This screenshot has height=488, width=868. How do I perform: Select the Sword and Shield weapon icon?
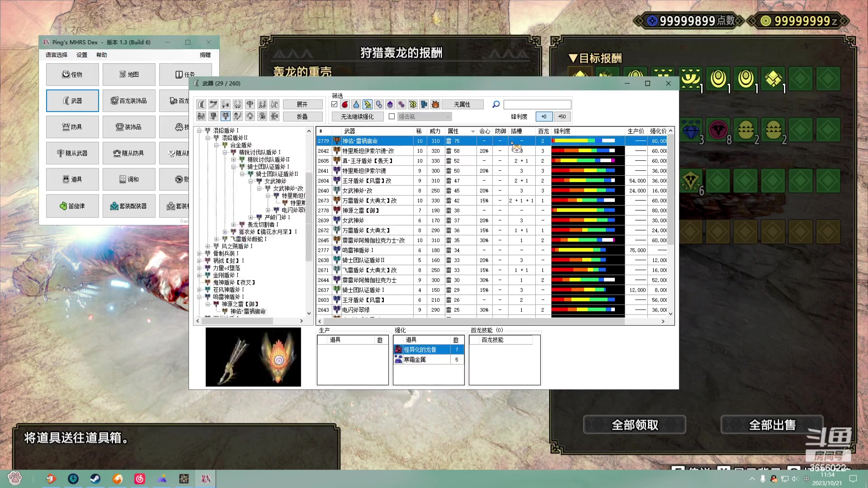coord(226,104)
